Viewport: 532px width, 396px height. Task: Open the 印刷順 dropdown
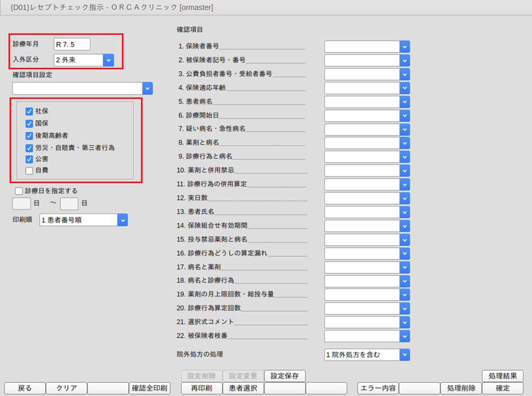122,220
